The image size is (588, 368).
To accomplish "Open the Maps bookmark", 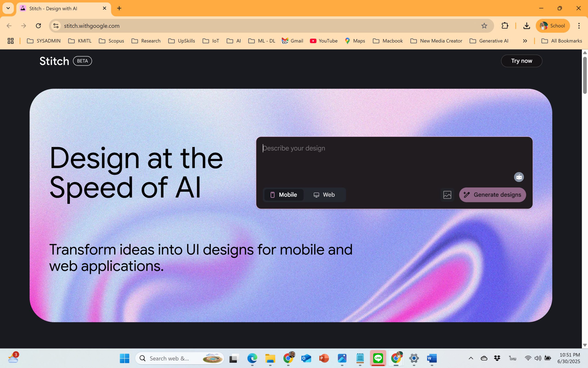I will coord(355,41).
